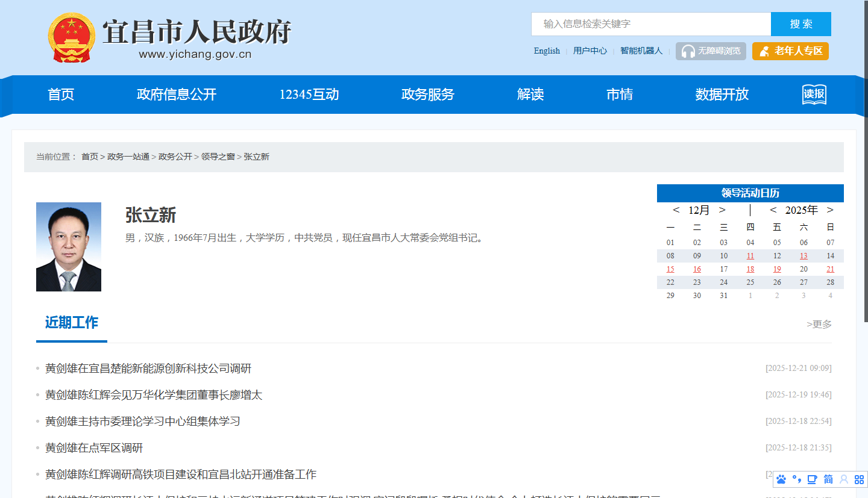Viewport: 868px width, 498px height.
Task: Click the Yichang government national emblem logo
Action: click(x=71, y=38)
